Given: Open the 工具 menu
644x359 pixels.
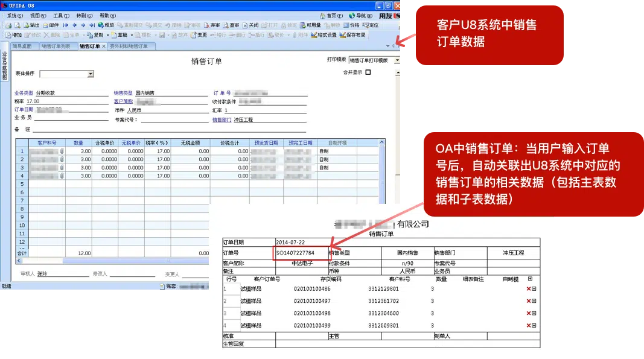Looking at the screenshot, I should click(x=61, y=16).
